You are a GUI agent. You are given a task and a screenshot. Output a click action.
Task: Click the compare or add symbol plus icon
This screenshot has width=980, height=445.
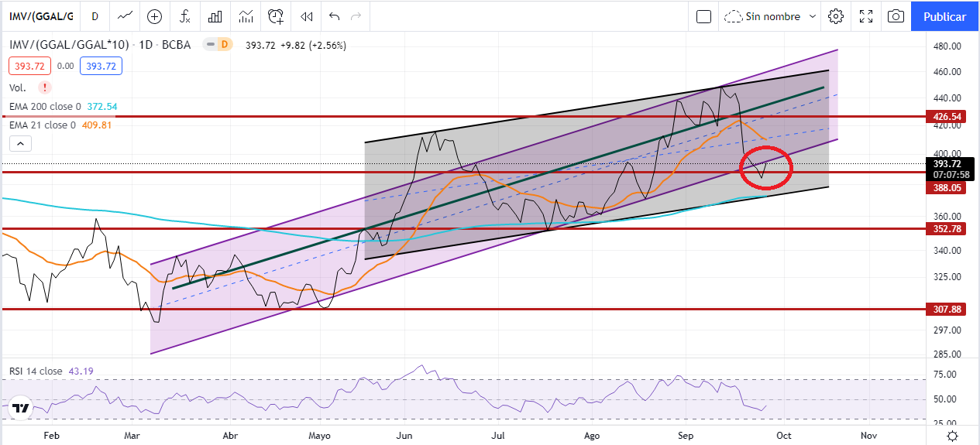154,16
